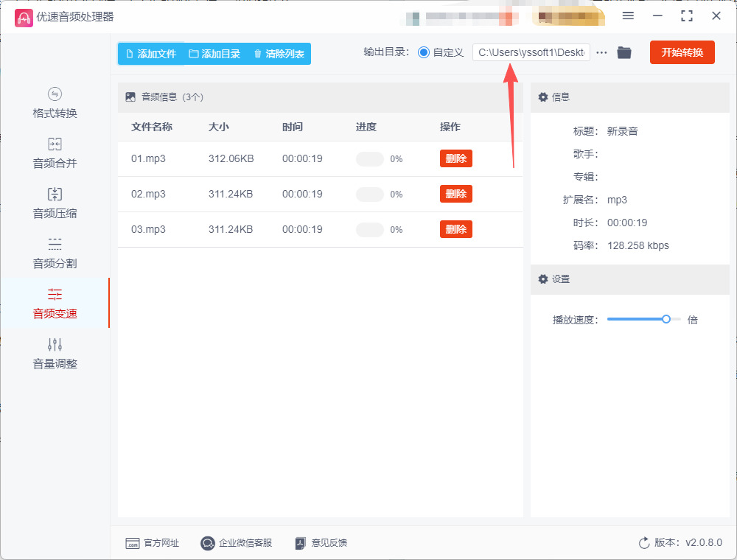Click the 优速音频处理器 app logo
The image size is (737, 560).
tap(24, 18)
